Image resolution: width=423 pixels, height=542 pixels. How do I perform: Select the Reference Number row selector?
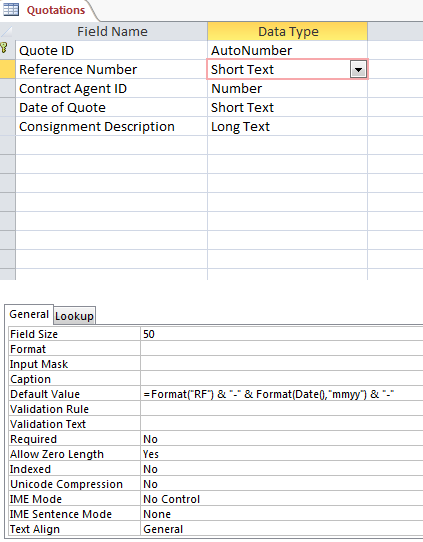point(8,69)
